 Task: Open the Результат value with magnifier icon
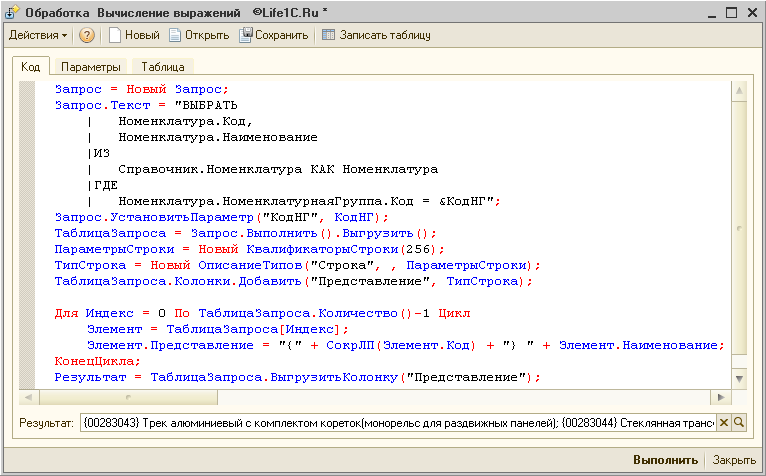[739, 423]
